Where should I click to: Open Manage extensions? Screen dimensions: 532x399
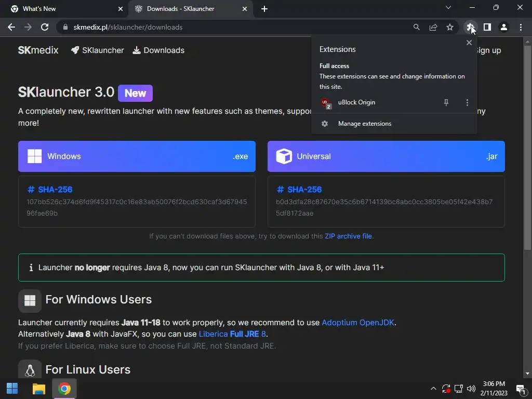(394, 124)
